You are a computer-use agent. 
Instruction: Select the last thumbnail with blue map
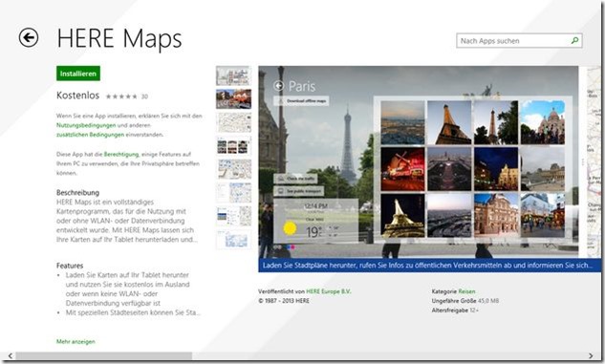pos(233,240)
